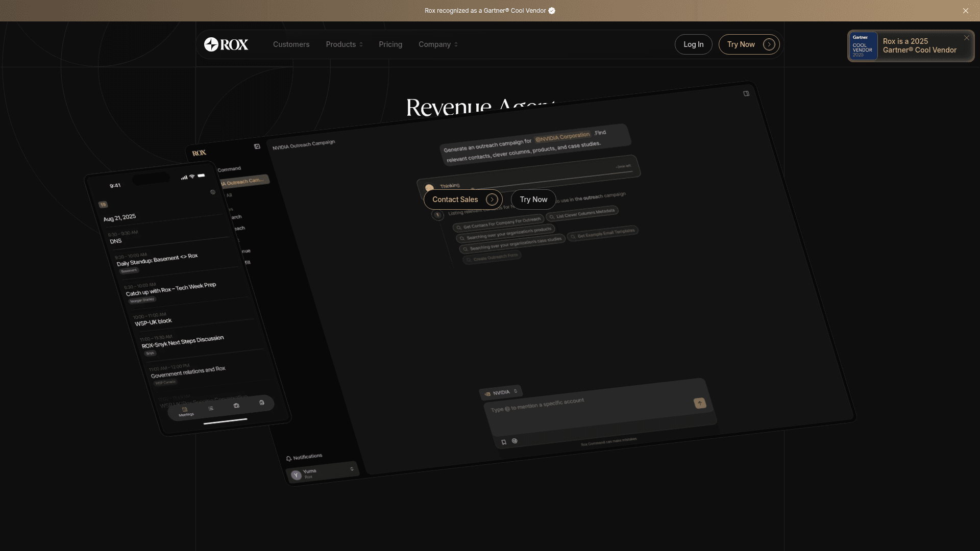Click the Contact Sales button
This screenshot has width=980, height=551.
pos(462,199)
